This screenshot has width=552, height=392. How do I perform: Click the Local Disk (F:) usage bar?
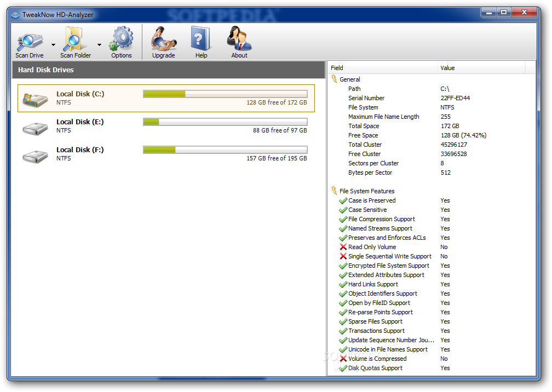point(225,149)
